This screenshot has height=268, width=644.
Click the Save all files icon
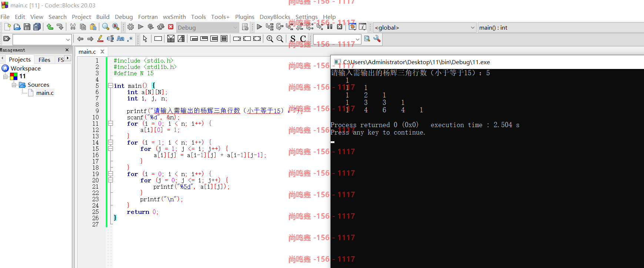click(37, 27)
